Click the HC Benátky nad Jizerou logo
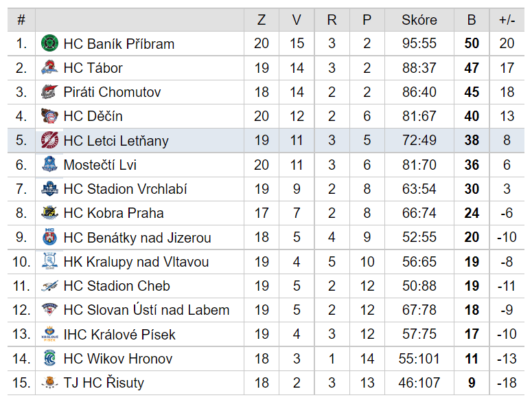This screenshot has width=532, height=400. tap(49, 236)
